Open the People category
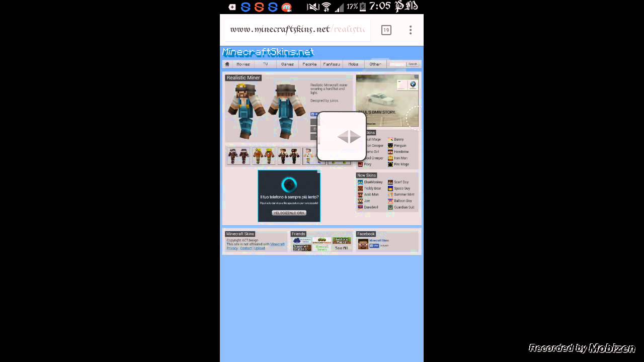 309,64
